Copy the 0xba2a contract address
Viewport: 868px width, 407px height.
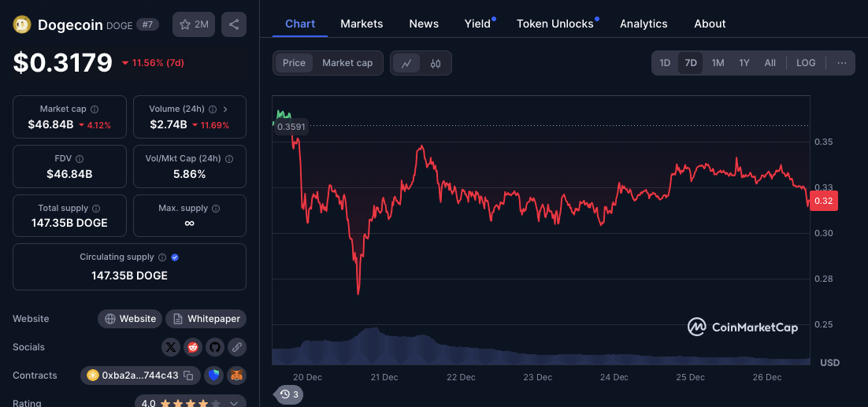(x=188, y=376)
